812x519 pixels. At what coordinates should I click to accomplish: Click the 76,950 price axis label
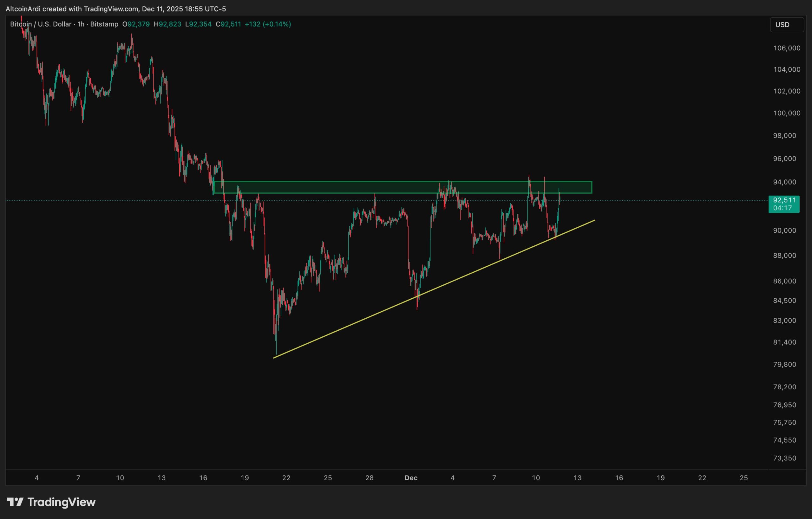pyautogui.click(x=784, y=405)
